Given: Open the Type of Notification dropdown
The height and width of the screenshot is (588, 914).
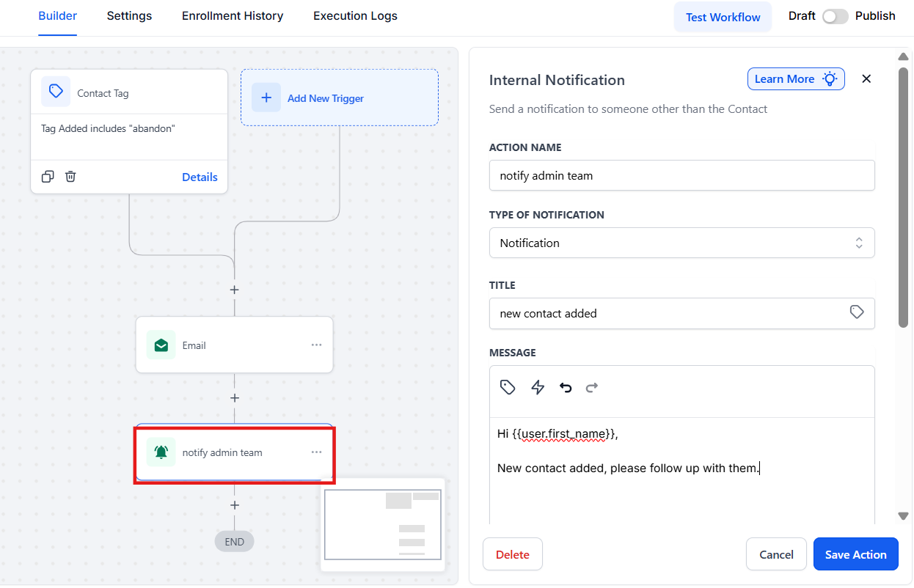Looking at the screenshot, I should 681,243.
